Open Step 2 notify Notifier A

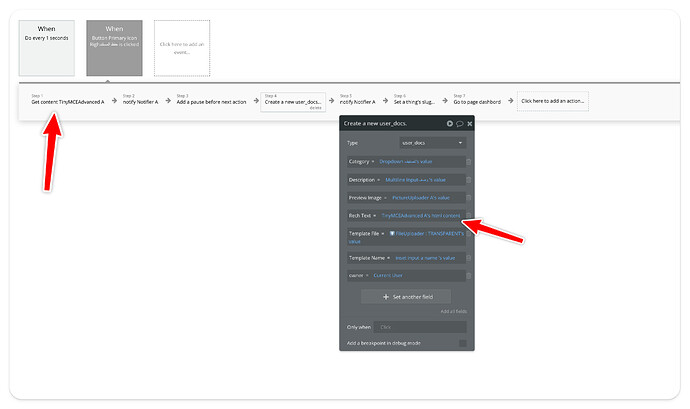pyautogui.click(x=140, y=99)
